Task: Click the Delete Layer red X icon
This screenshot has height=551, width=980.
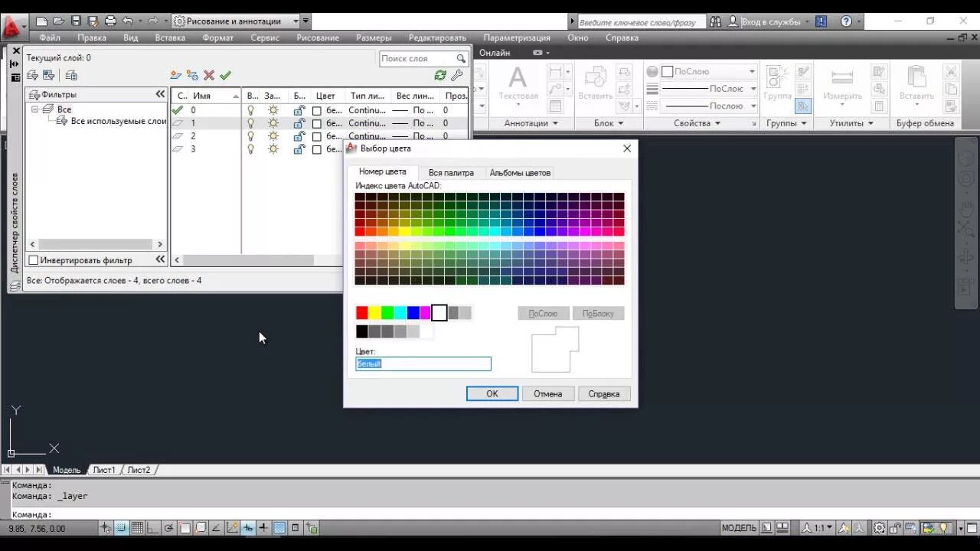Action: click(x=208, y=75)
